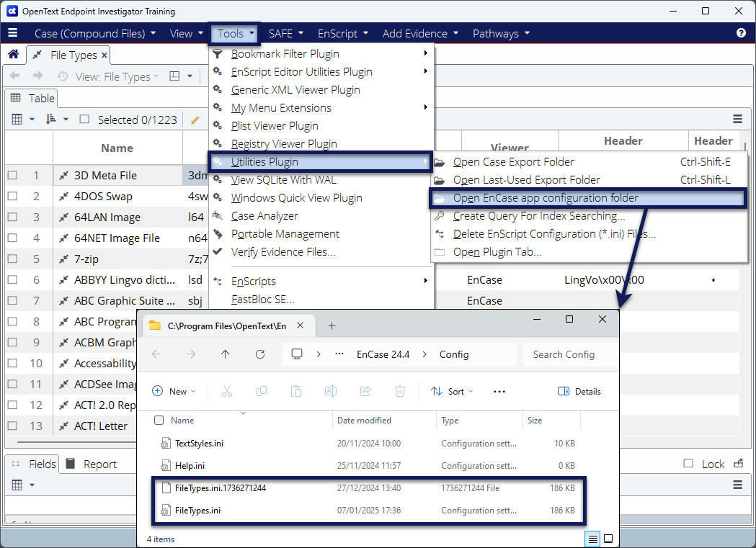Click the TextStyles.ini file name
The image size is (756, 548).
click(199, 444)
